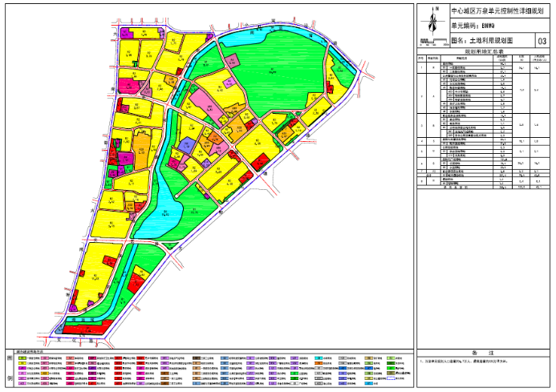Select the orange parcel on the map's west side
The image size is (556, 392).
142,150
